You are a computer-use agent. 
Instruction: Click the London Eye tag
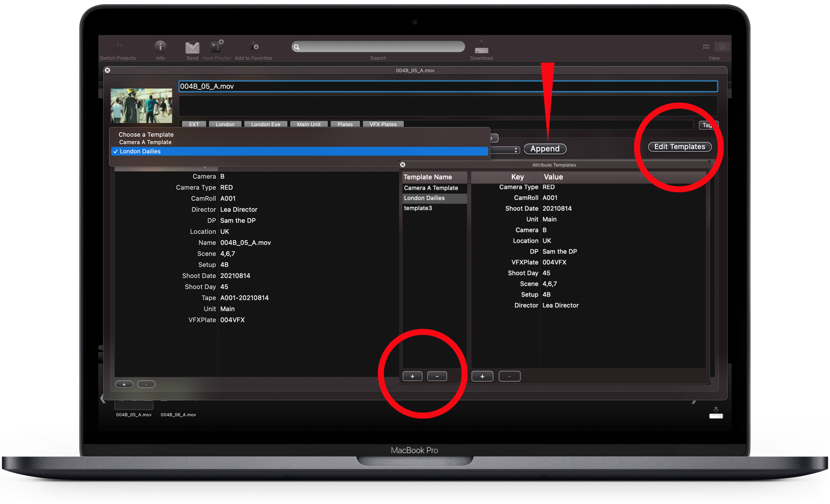(265, 124)
